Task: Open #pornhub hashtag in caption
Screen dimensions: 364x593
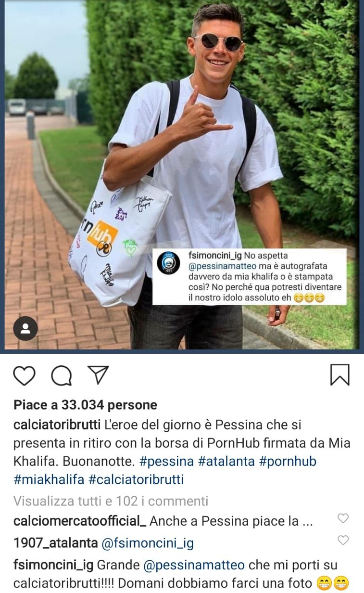Action: point(288,462)
